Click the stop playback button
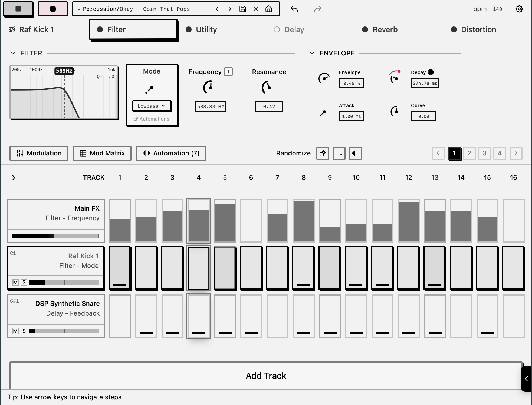The image size is (532, 405). click(x=18, y=9)
